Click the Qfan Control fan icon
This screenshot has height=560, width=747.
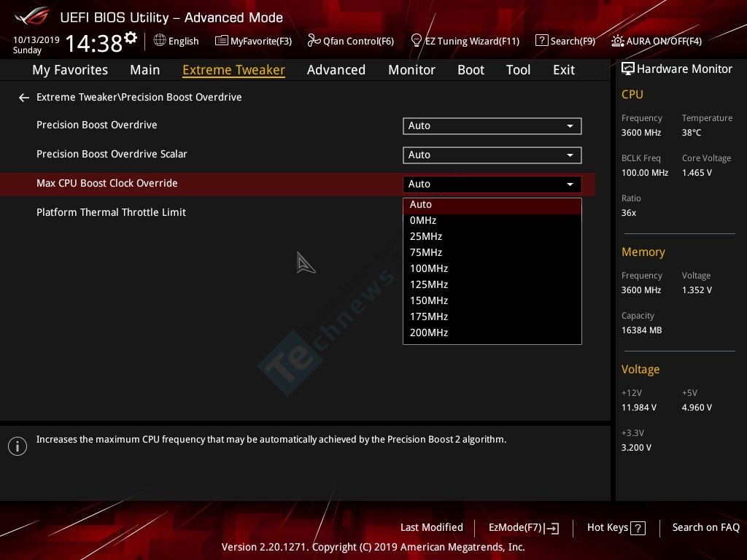coord(314,41)
